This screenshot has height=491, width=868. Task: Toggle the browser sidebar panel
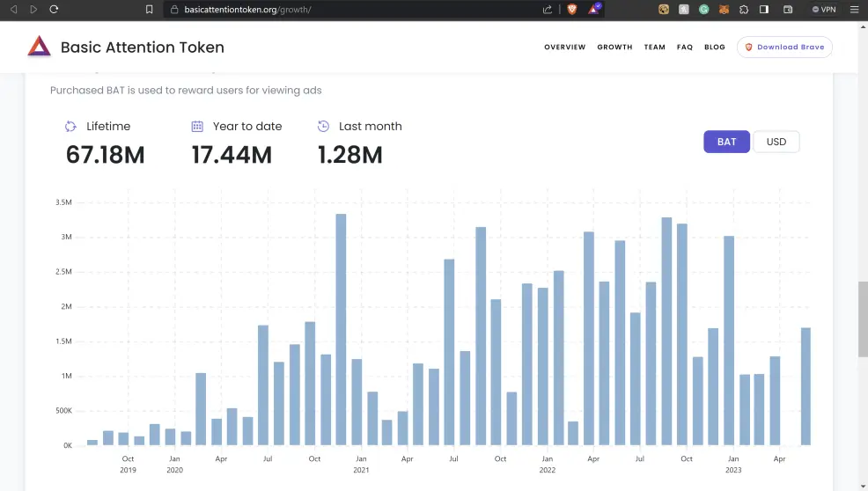pyautogui.click(x=764, y=10)
